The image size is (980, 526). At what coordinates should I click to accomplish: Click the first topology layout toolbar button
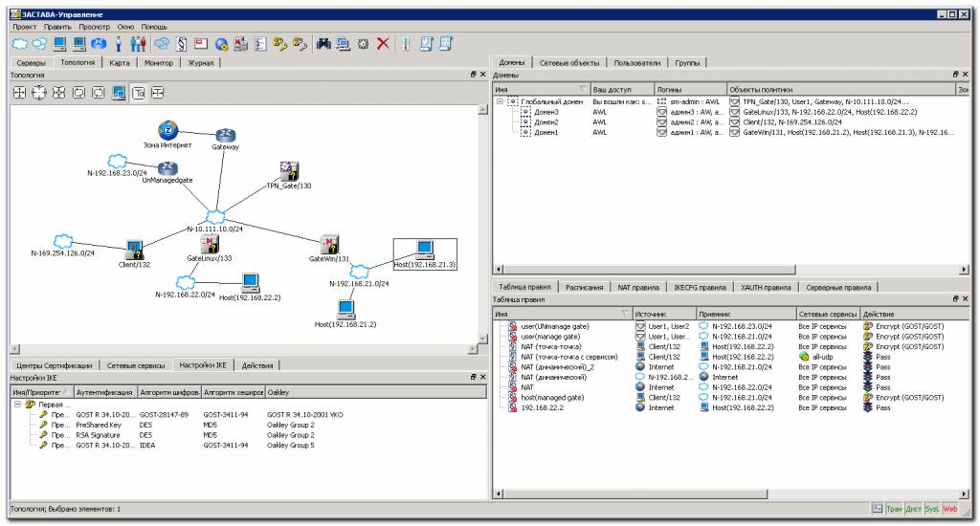(19, 93)
